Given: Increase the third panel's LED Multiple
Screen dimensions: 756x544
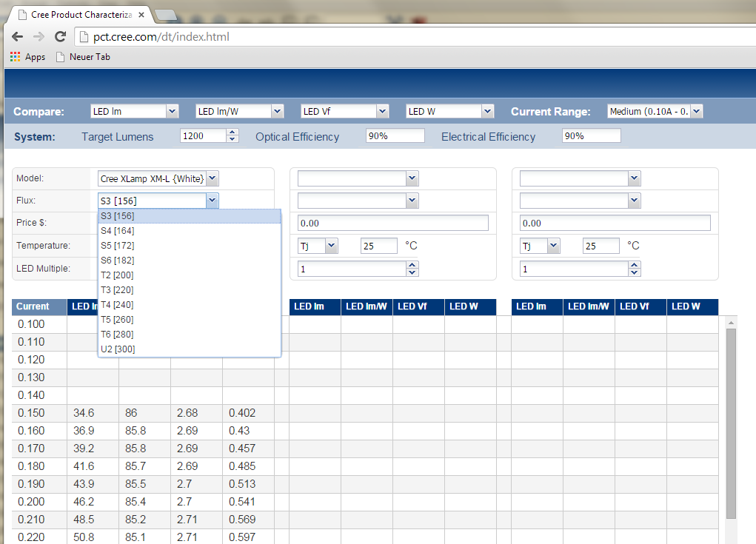Looking at the screenshot, I should 635,265.
